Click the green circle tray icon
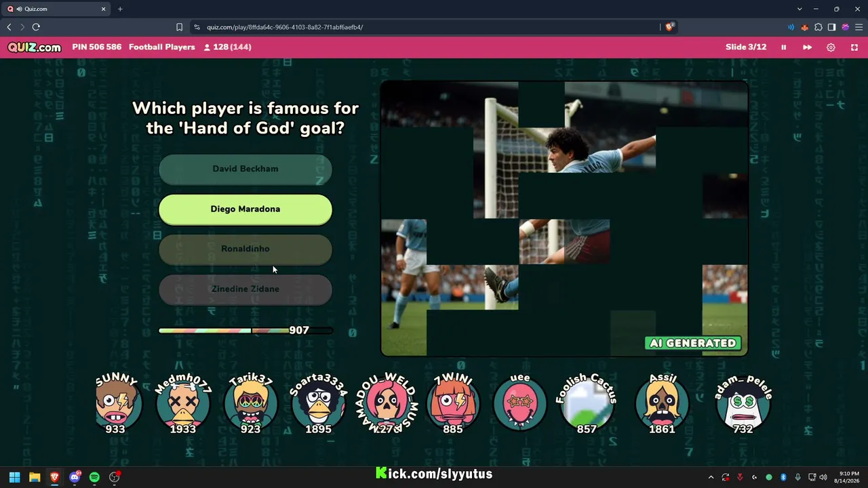 [768, 477]
